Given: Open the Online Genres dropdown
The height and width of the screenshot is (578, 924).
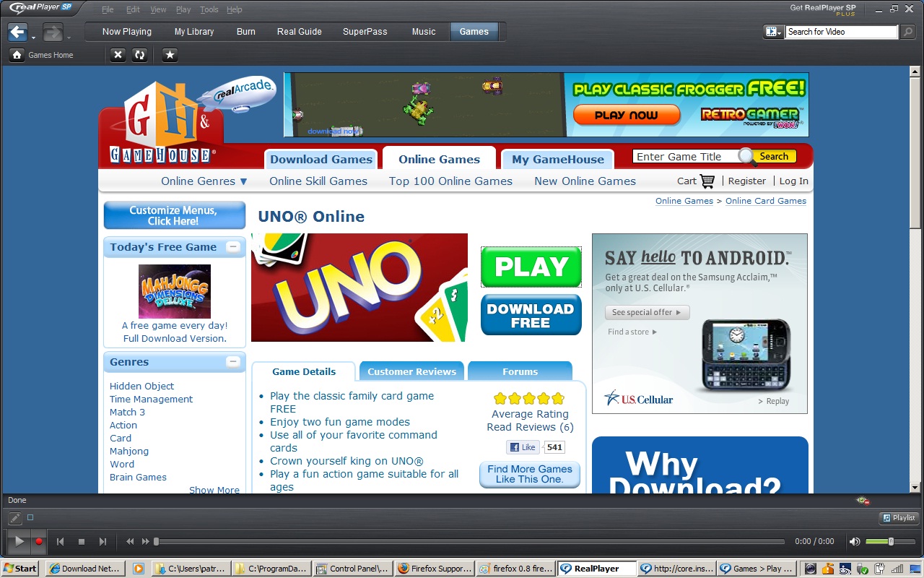Looking at the screenshot, I should coord(204,181).
